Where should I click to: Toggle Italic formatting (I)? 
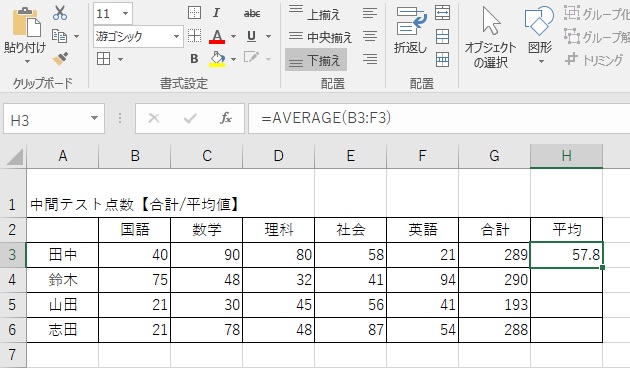[216, 13]
